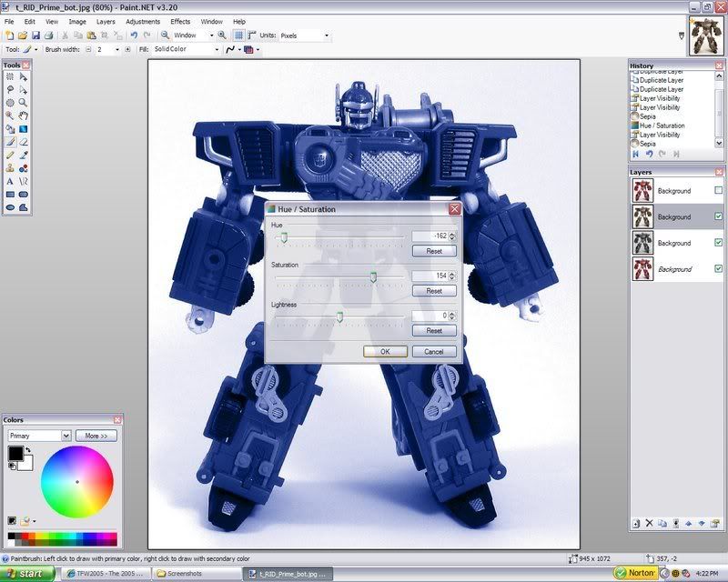Select the Magic Wand tool
728x582 pixels.
pyautogui.click(x=10, y=116)
